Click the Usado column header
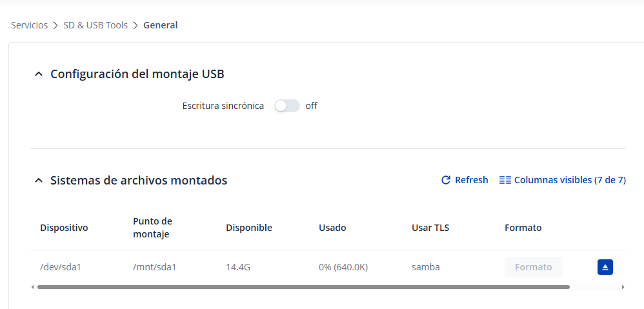 pyautogui.click(x=332, y=228)
